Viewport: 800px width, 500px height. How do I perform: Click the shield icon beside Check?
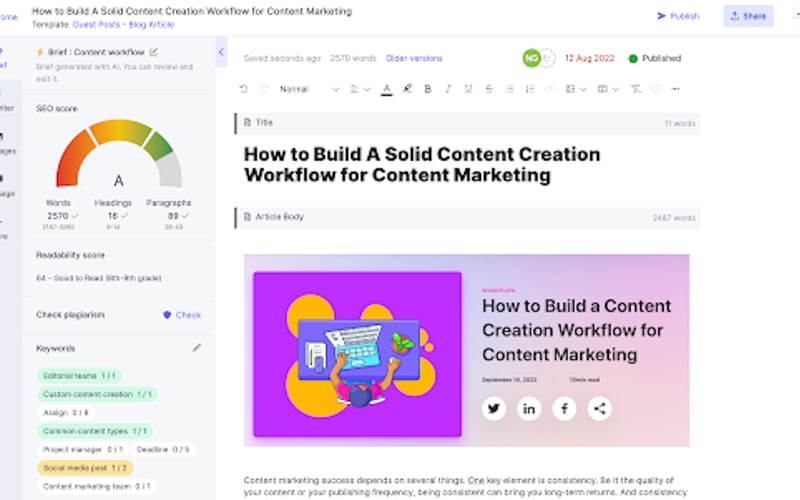(167, 315)
